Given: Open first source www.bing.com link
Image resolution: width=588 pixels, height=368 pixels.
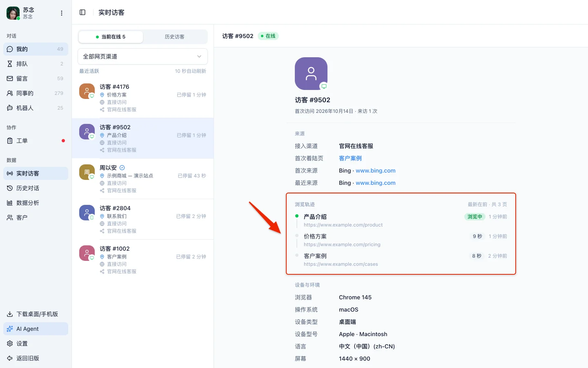Looking at the screenshot, I should point(376,171).
